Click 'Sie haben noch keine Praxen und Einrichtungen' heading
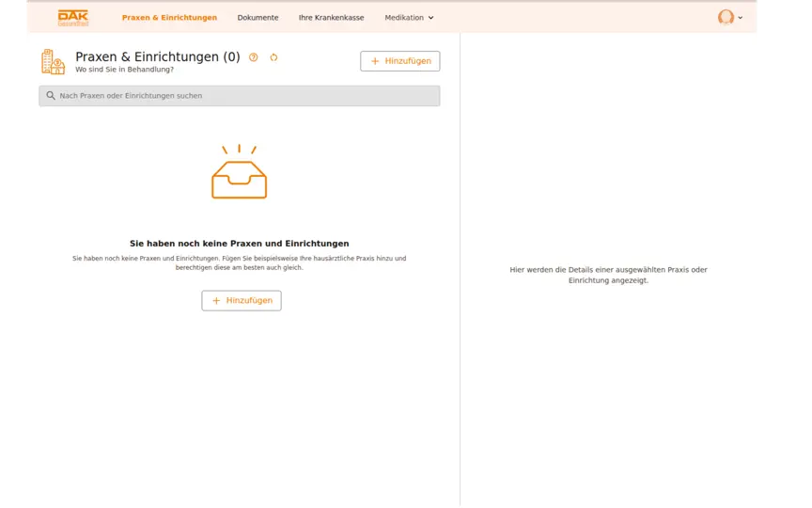This screenshot has width=812, height=508. click(x=240, y=244)
